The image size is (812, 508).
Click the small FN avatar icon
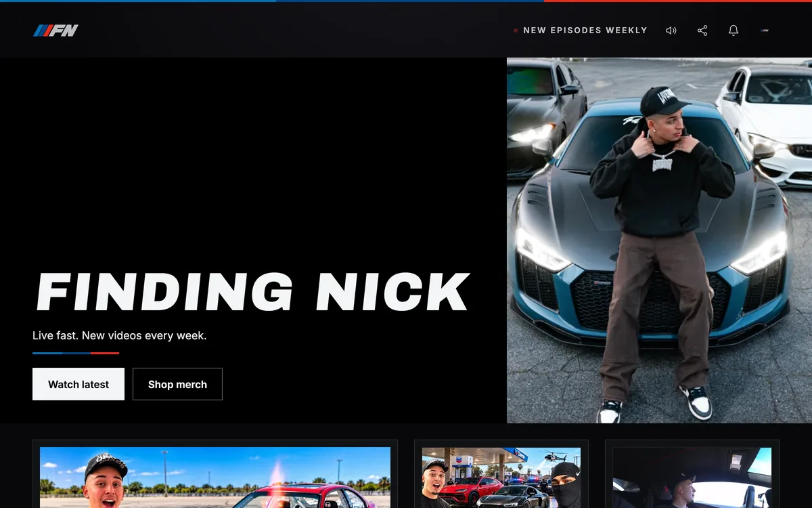(x=765, y=30)
